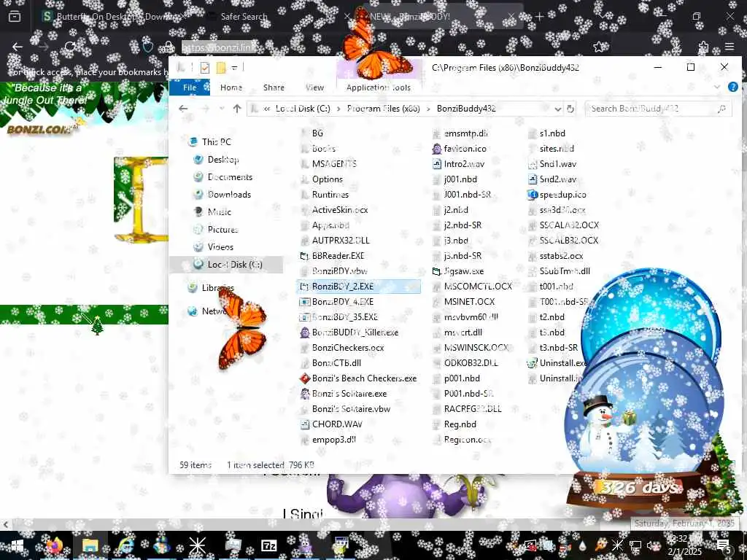Select Downloads in the navigation pane
Viewport: 747px width, 560px height.
(x=229, y=194)
